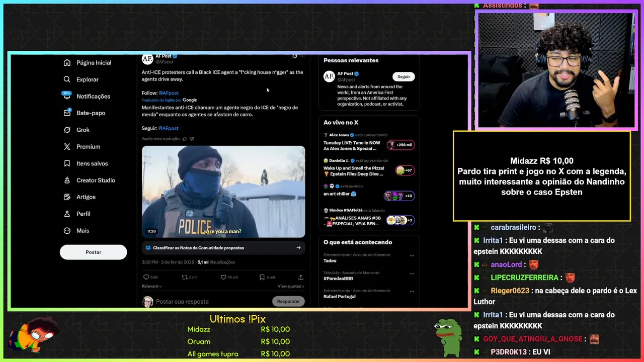Open Notificações bell icon
This screenshot has height=362, width=644.
(x=67, y=96)
